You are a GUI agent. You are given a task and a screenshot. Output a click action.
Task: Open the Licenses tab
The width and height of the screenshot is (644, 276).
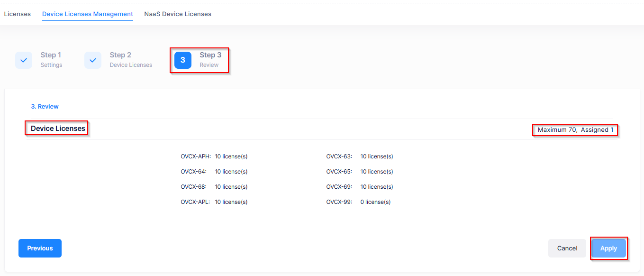(17, 14)
